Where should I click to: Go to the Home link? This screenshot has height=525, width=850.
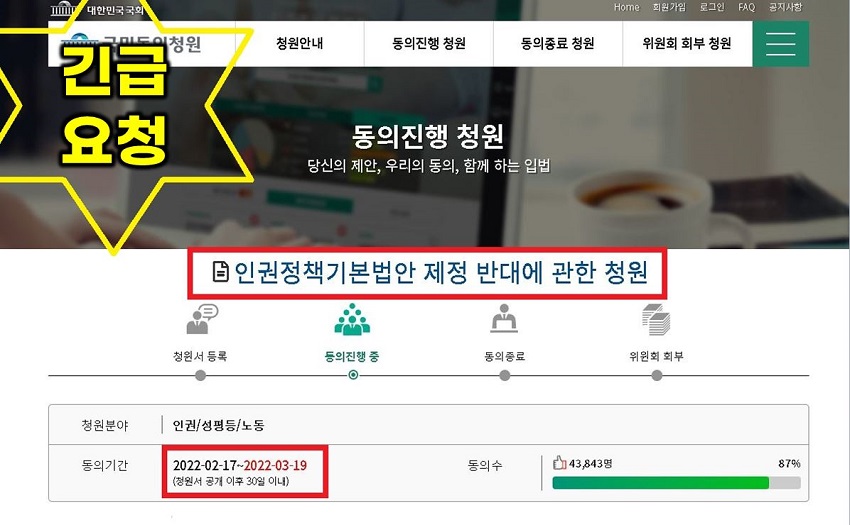(x=627, y=7)
